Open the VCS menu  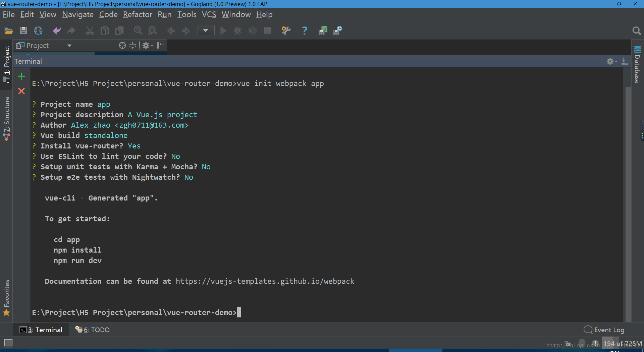point(209,14)
